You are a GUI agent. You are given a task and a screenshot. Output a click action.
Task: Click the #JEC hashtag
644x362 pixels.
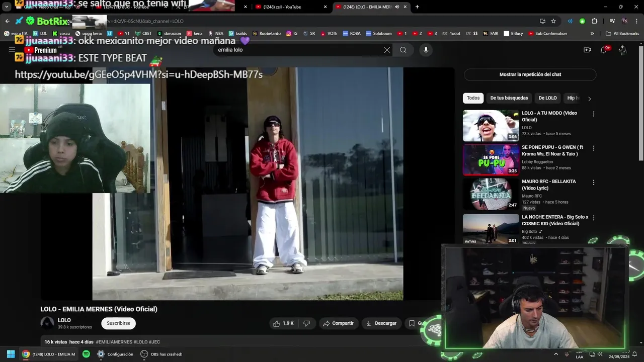154,342
